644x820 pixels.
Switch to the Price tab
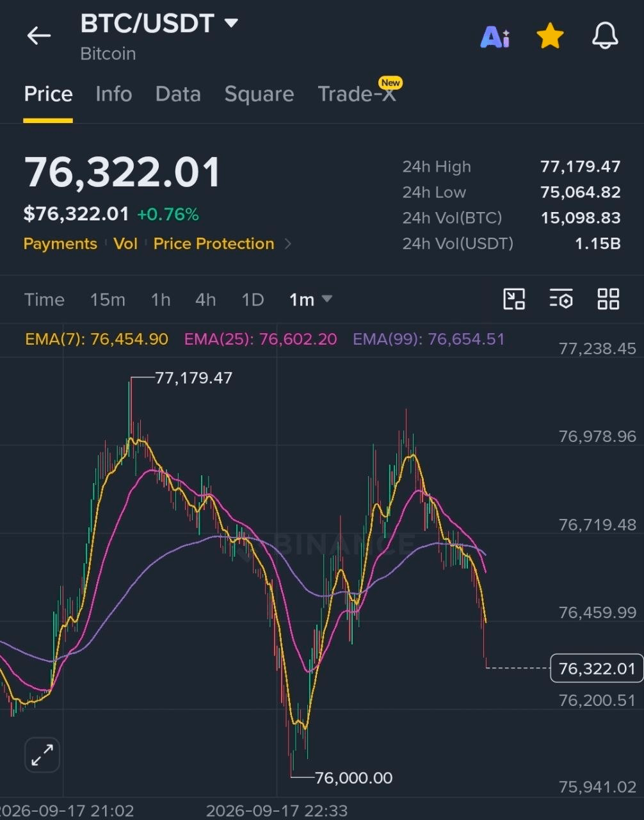coord(48,94)
